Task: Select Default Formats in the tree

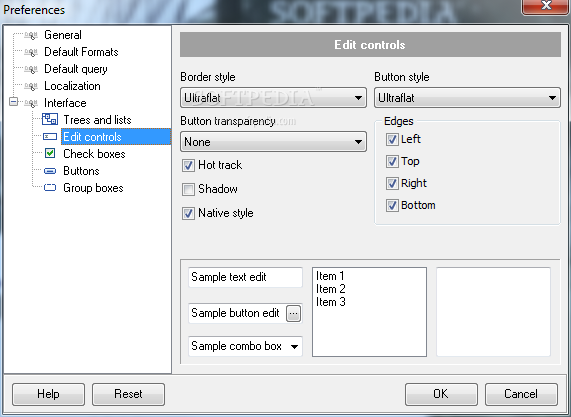Action: pos(81,52)
